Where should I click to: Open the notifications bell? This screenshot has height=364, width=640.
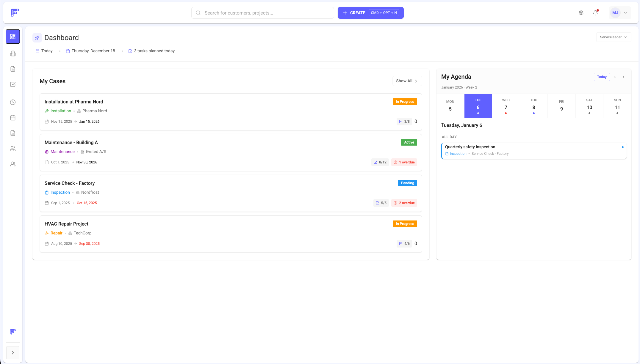click(595, 13)
